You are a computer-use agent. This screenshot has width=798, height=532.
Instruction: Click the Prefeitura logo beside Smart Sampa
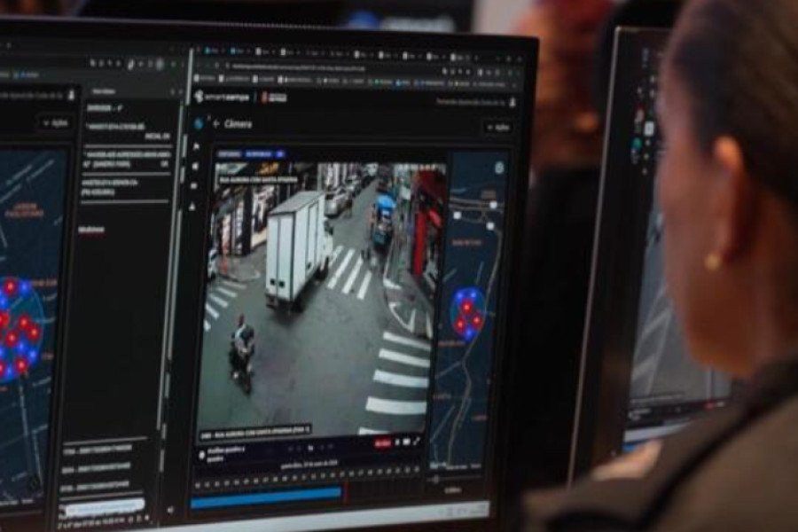pos(274,98)
